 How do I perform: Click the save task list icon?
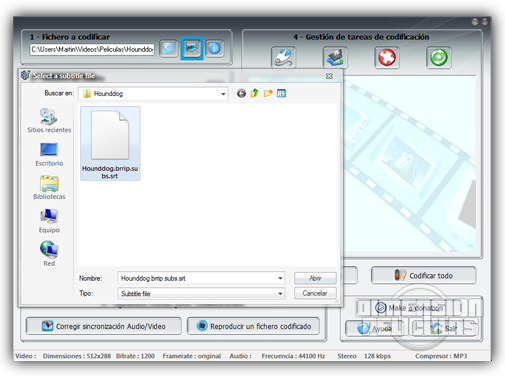click(335, 57)
